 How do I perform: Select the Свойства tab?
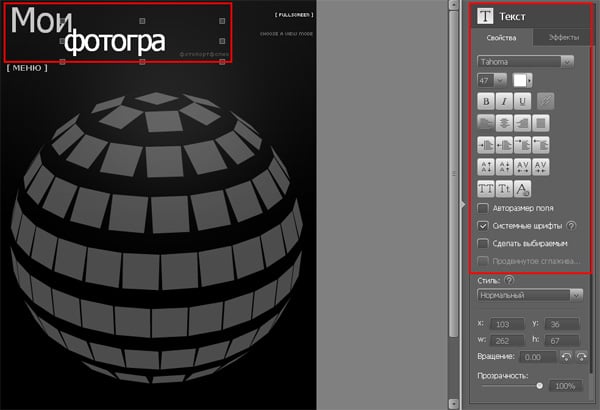point(501,37)
